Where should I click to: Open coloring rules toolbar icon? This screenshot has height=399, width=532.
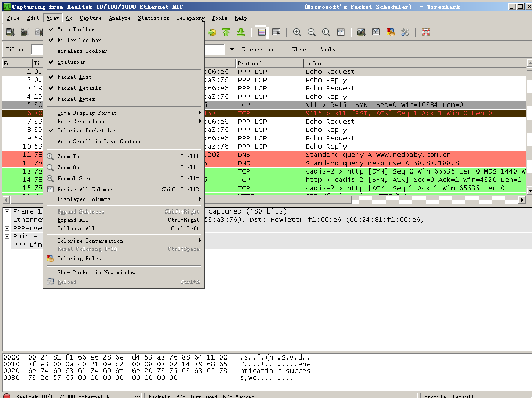click(x=391, y=32)
